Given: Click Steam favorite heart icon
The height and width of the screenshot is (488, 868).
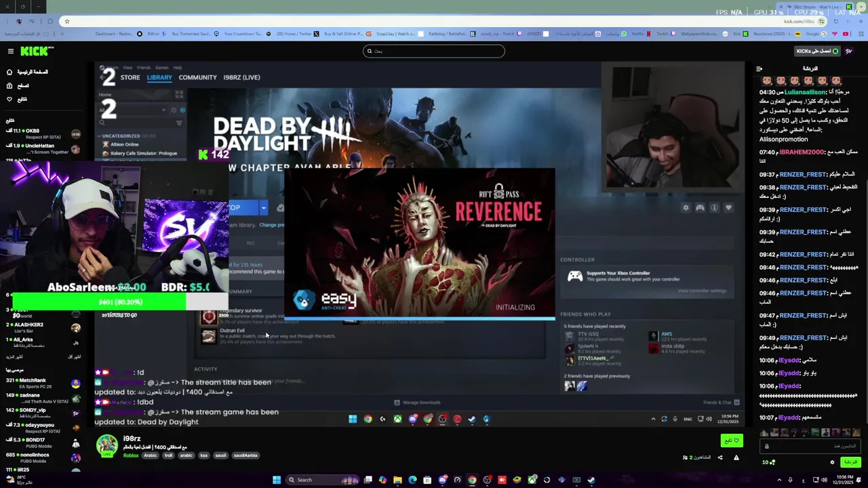Looking at the screenshot, I should point(728,208).
